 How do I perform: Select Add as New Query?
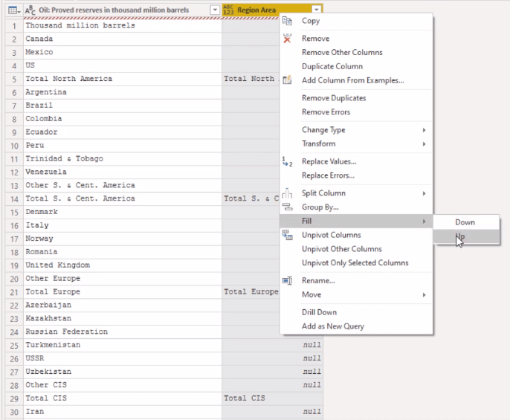(356, 326)
